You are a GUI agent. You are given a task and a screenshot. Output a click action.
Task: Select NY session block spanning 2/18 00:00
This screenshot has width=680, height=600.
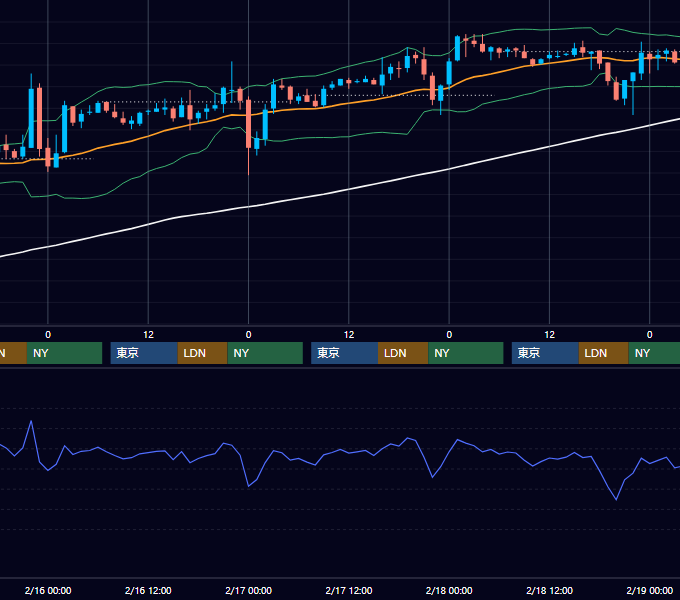[x=466, y=353]
